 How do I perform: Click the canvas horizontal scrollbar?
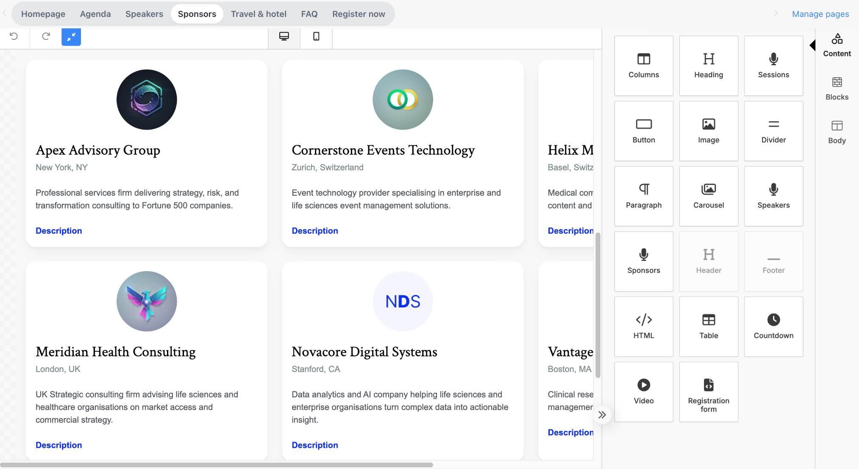click(217, 465)
